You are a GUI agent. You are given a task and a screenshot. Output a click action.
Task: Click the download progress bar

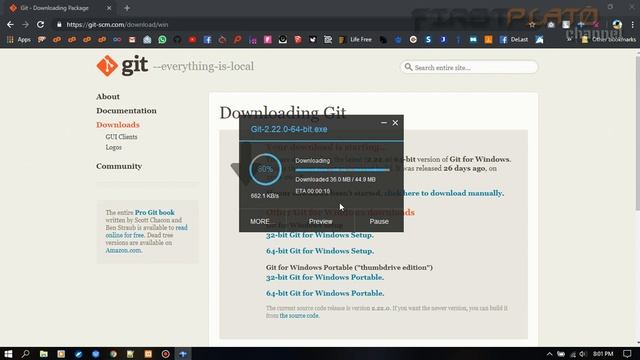pyautogui.click(x=342, y=170)
